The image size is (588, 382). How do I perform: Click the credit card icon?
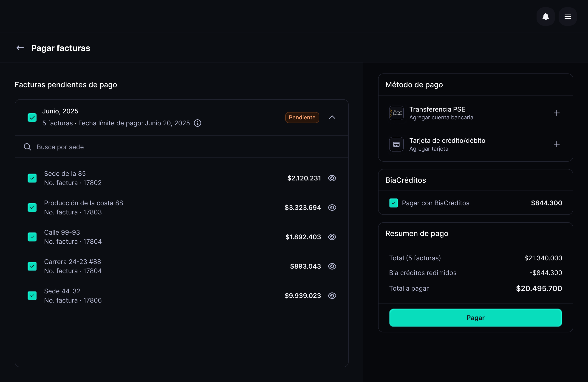pos(396,144)
